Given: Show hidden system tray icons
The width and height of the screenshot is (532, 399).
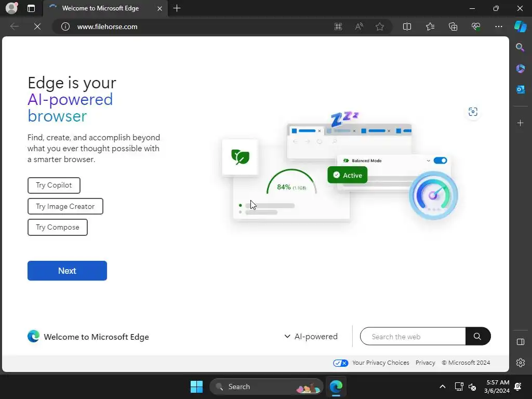Looking at the screenshot, I should click(443, 387).
